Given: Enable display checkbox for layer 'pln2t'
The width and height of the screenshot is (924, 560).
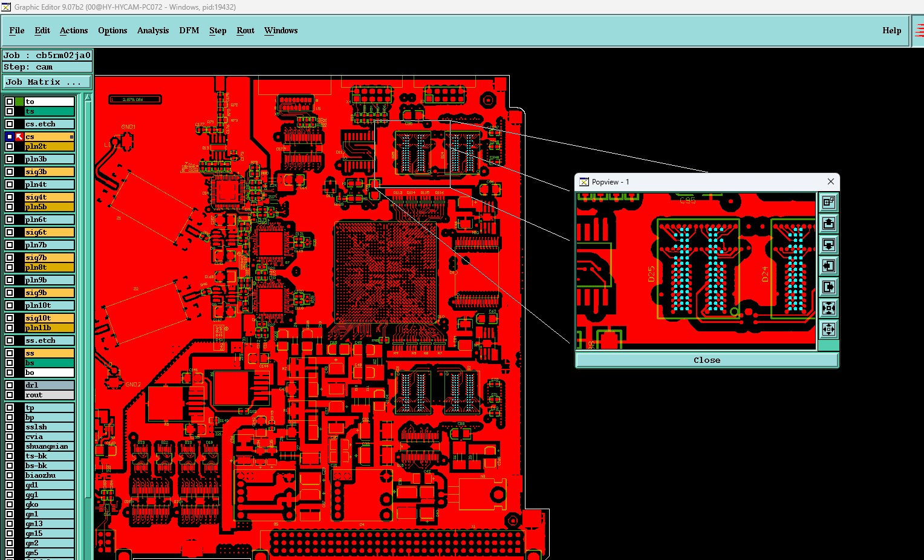Looking at the screenshot, I should tap(10, 146).
